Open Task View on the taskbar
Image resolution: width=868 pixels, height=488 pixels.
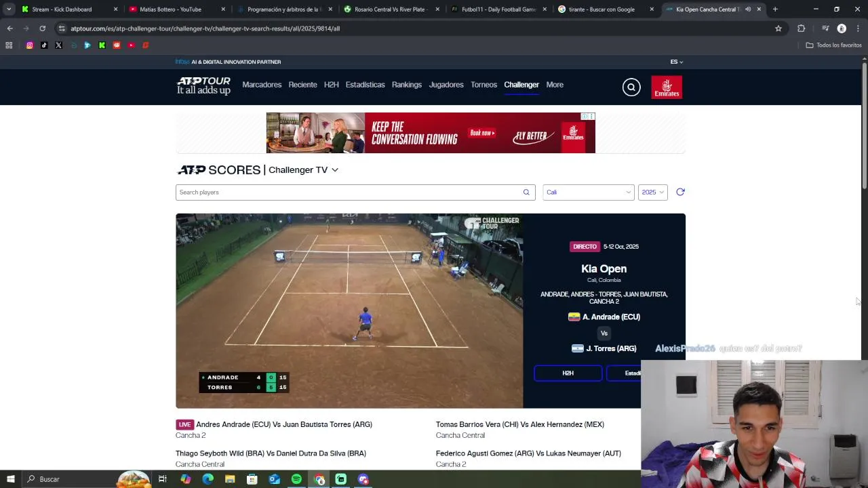tap(163, 479)
